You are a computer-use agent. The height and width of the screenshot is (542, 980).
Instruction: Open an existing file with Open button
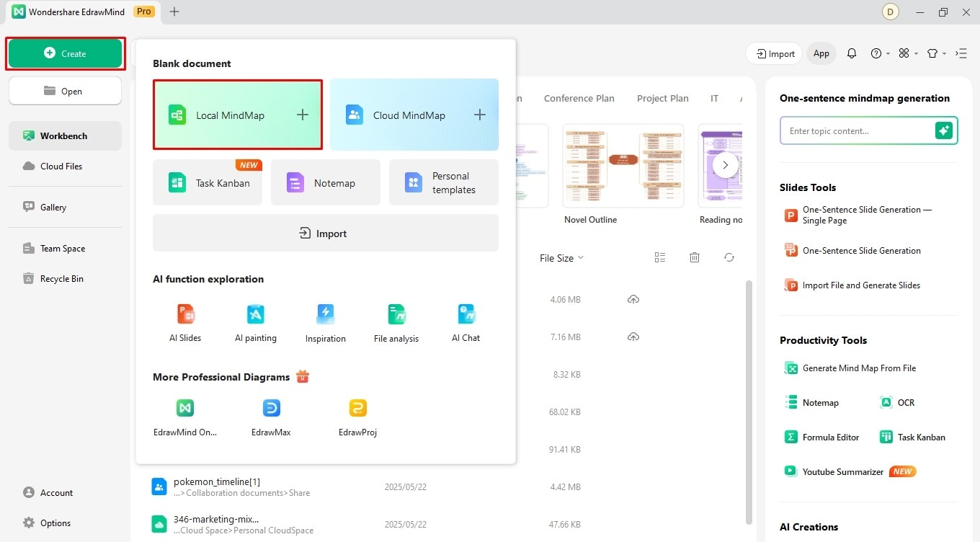click(65, 92)
